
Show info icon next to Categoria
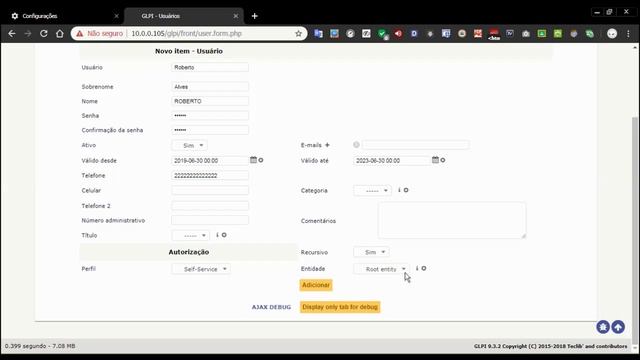(399, 190)
